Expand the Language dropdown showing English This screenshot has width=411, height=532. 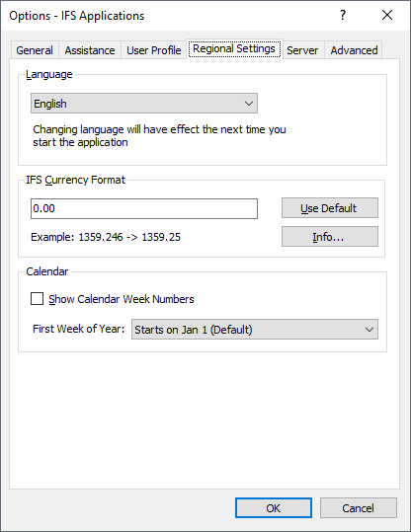click(144, 103)
